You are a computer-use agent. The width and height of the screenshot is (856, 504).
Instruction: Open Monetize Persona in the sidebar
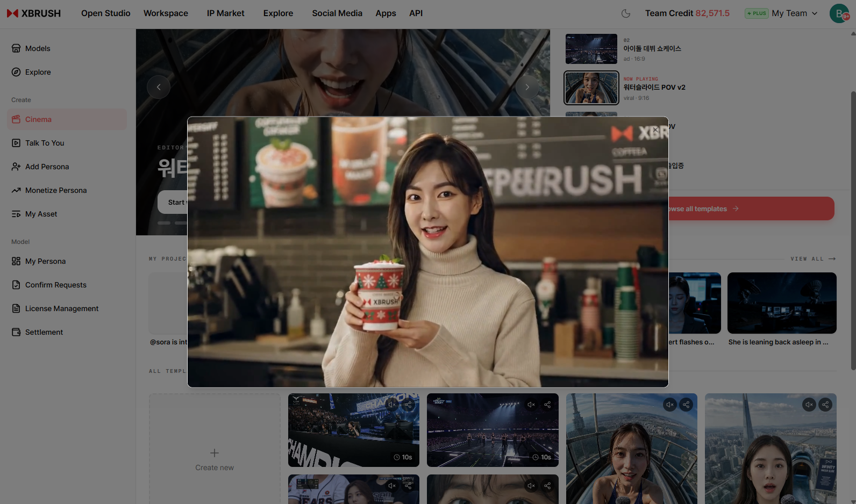[67, 190]
